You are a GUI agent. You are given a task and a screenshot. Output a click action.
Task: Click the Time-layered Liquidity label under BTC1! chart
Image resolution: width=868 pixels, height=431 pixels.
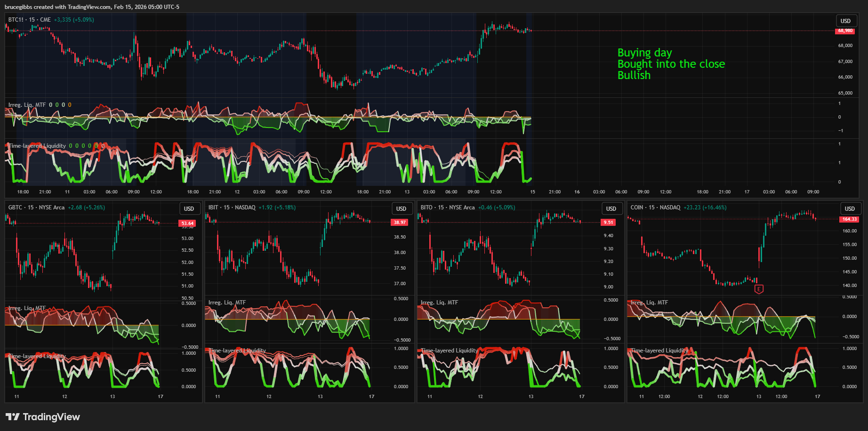[x=38, y=146]
